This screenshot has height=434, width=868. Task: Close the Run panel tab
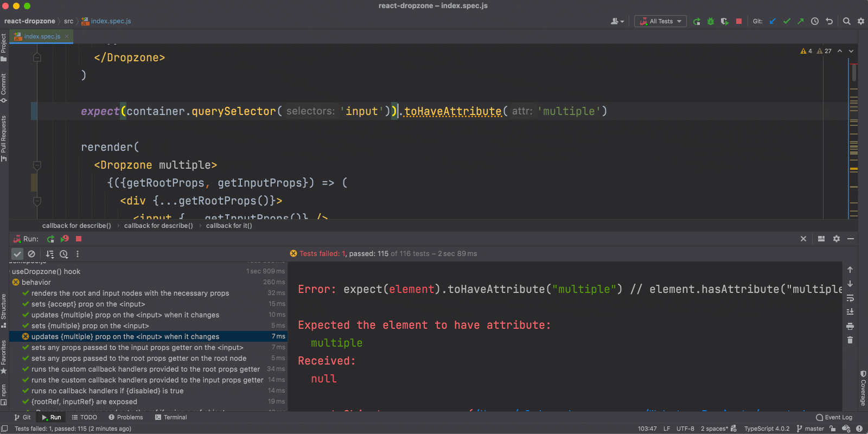[803, 239]
